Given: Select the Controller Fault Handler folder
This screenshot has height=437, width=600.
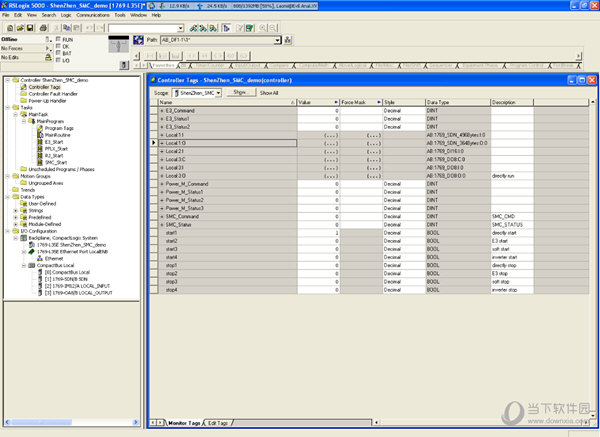Looking at the screenshot, I should 49,94.
